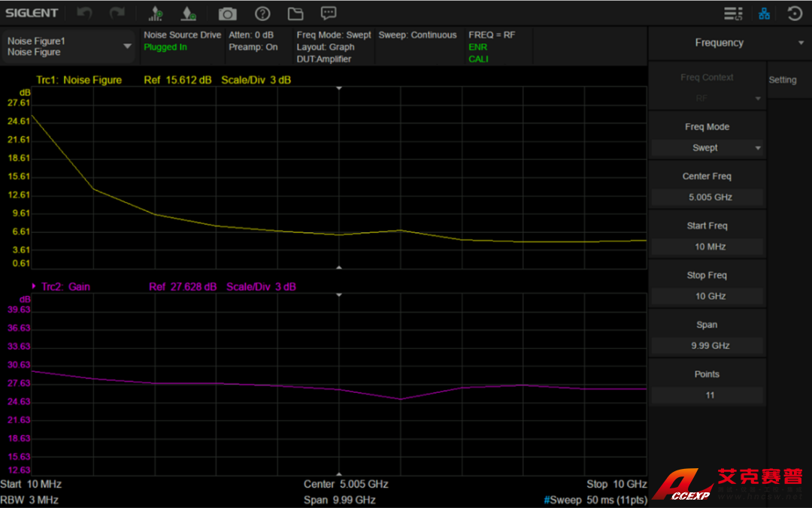Viewport: 812px width, 508px height.
Task: Open the Freq Mode Swept dropdown
Action: coord(707,148)
